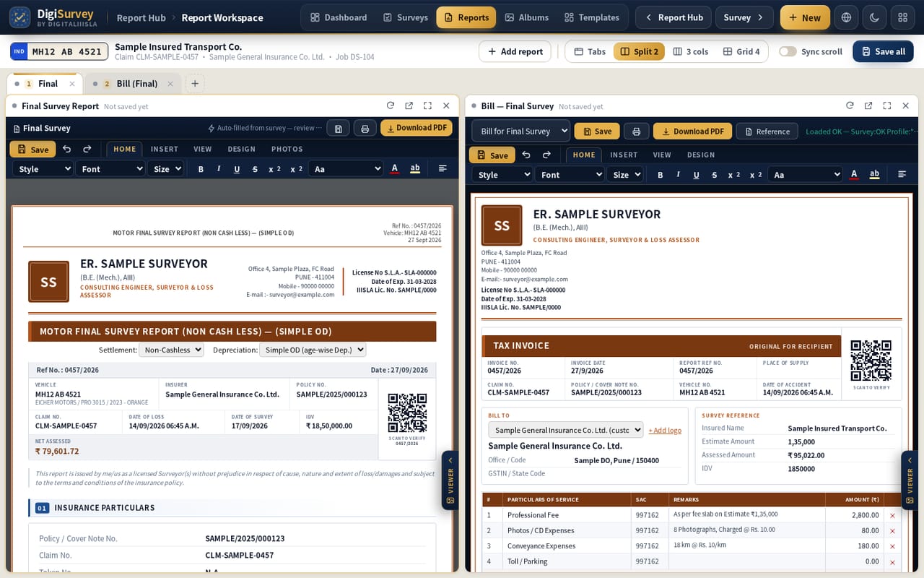Delete the Professional Fee row
This screenshot has width=924, height=578.
(x=892, y=515)
